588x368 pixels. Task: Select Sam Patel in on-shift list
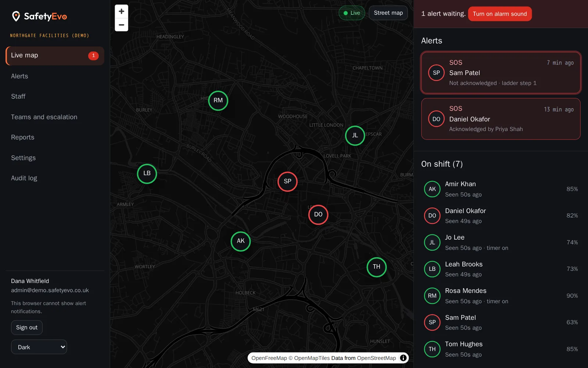click(501, 322)
